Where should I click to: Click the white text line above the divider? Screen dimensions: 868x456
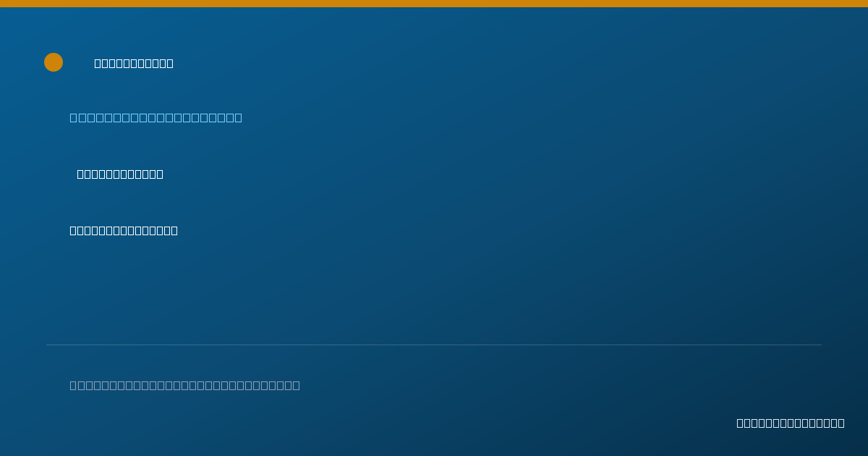point(124,230)
